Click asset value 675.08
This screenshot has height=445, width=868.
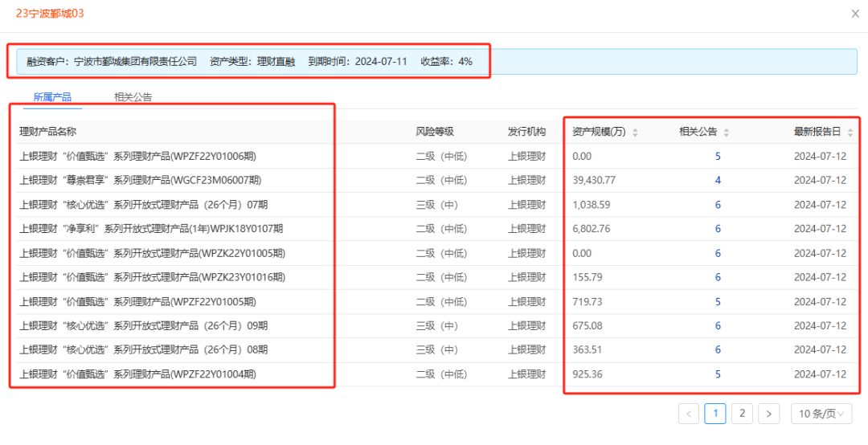pyautogui.click(x=587, y=326)
